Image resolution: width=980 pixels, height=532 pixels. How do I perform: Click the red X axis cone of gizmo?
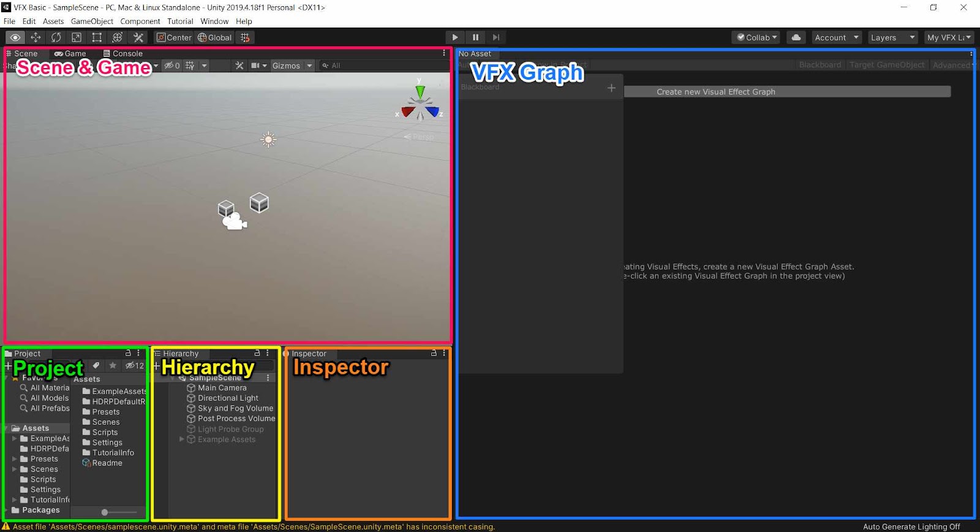(x=407, y=112)
